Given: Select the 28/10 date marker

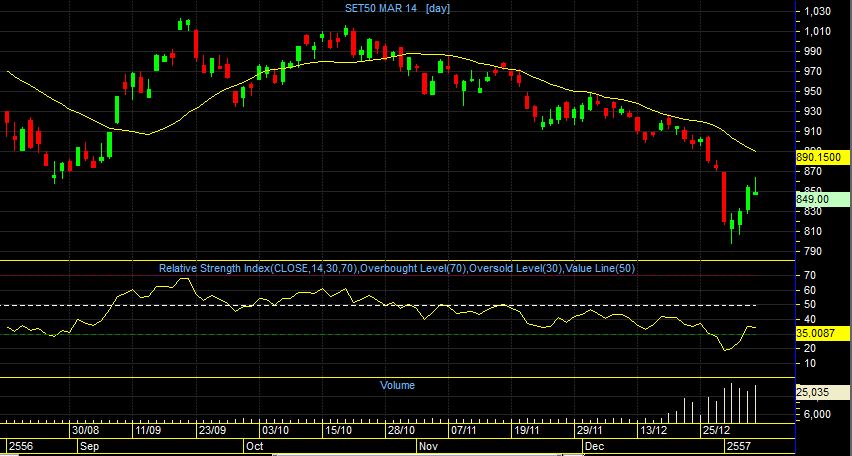Looking at the screenshot, I should click(402, 431).
